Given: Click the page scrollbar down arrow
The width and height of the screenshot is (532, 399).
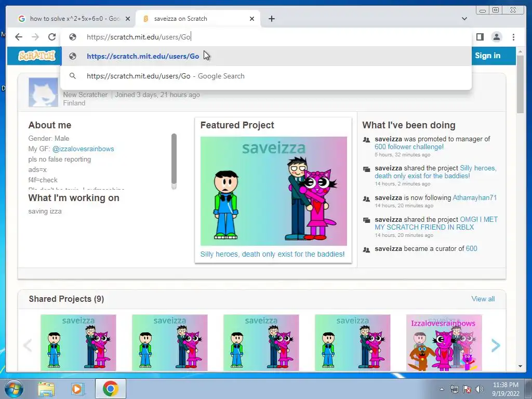Looking at the screenshot, I should tap(520, 366).
